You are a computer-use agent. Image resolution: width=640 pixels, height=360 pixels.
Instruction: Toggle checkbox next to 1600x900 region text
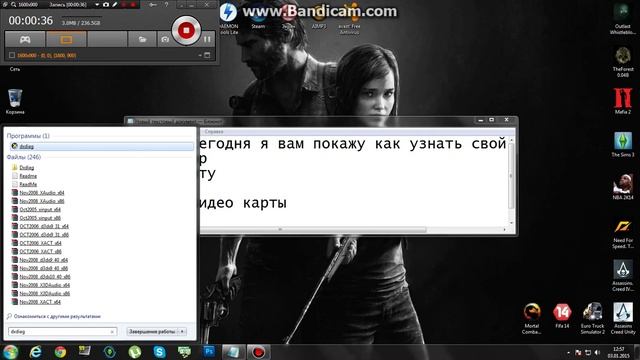[x=12, y=55]
